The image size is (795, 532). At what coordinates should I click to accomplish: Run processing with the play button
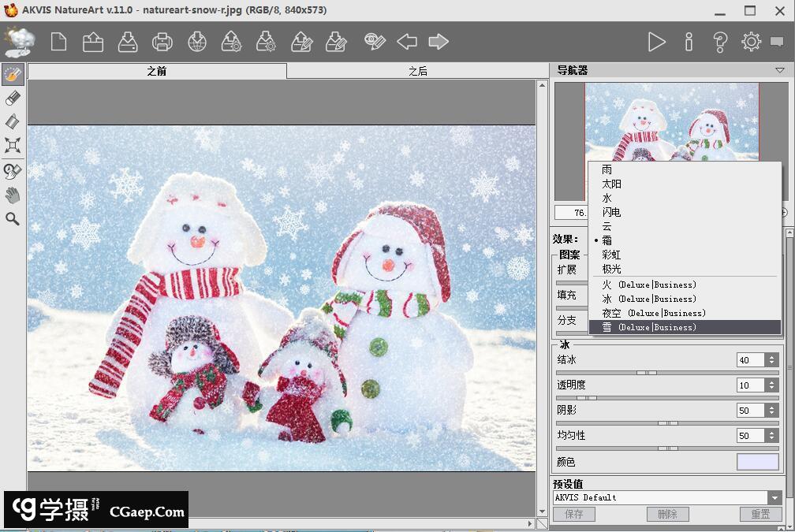coord(656,42)
